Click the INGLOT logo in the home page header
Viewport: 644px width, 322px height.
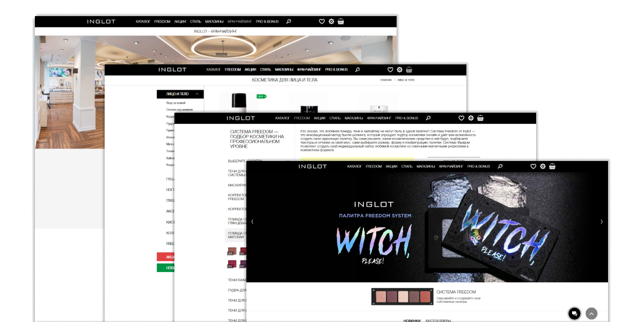click(x=313, y=166)
